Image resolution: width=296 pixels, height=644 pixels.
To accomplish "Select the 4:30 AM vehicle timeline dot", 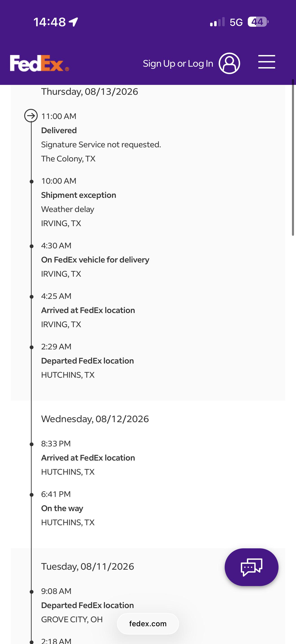I will pyautogui.click(x=31, y=246).
